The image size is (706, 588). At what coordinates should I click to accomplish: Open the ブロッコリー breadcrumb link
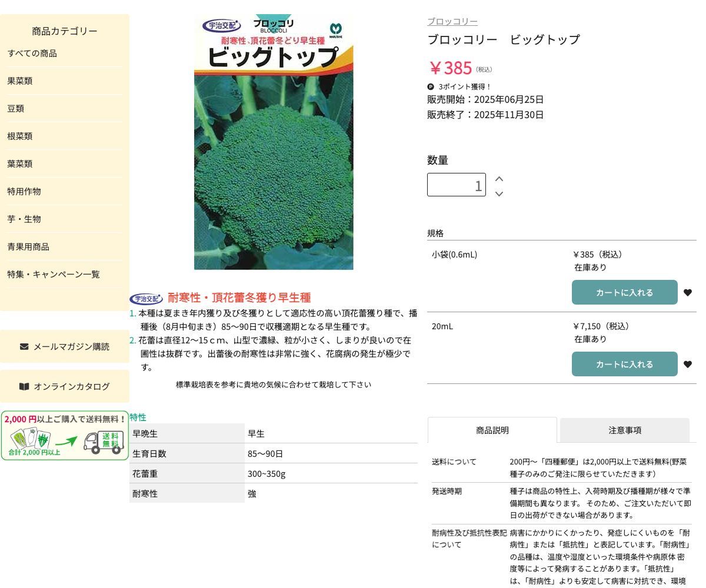tap(452, 21)
